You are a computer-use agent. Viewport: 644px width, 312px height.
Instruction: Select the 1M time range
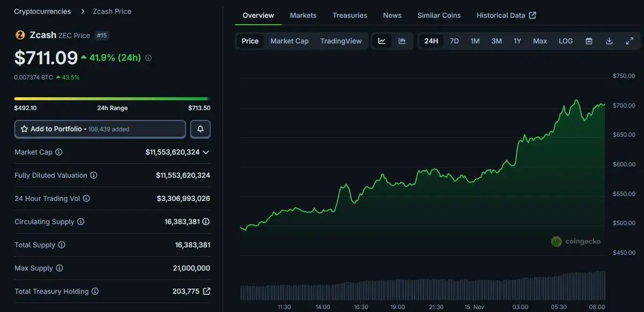coord(475,41)
